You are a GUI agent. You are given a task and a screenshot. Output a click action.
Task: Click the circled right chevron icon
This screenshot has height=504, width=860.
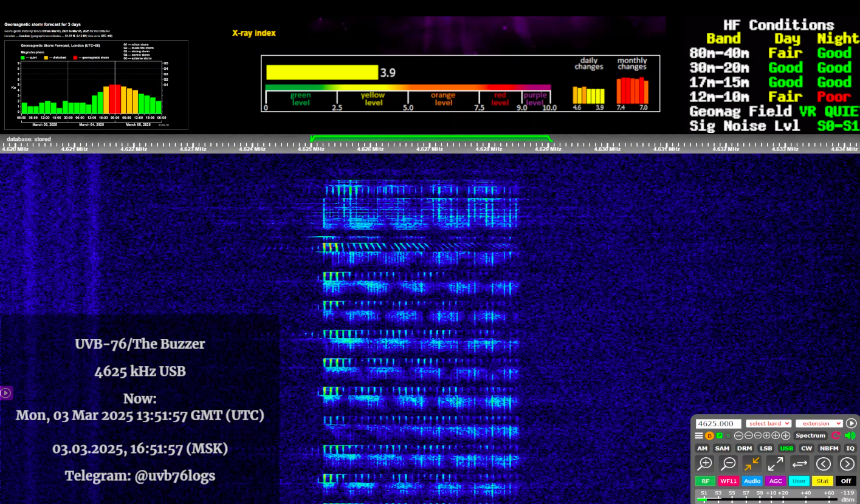pyautogui.click(x=847, y=464)
